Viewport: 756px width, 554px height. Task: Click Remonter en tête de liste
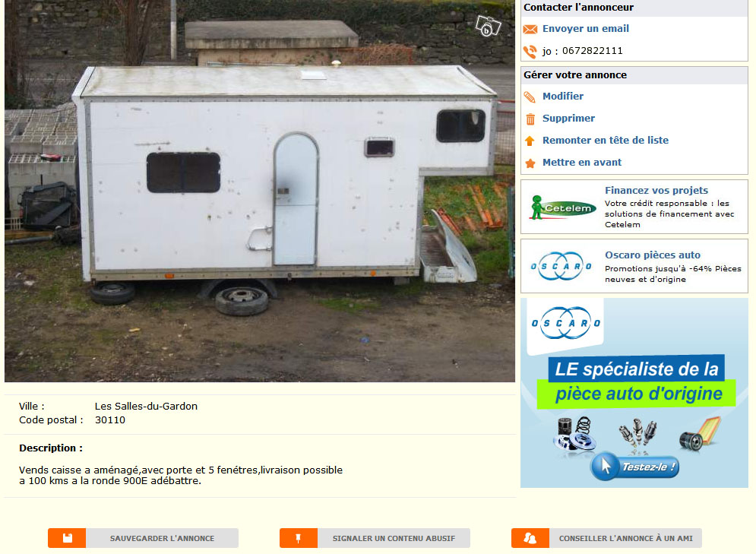pyautogui.click(x=605, y=141)
